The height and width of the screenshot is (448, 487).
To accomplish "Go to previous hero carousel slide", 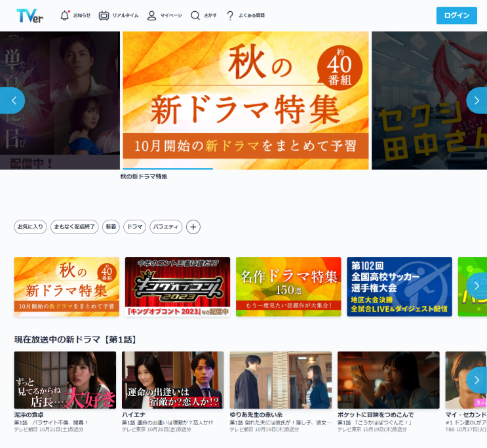I will pyautogui.click(x=12, y=100).
